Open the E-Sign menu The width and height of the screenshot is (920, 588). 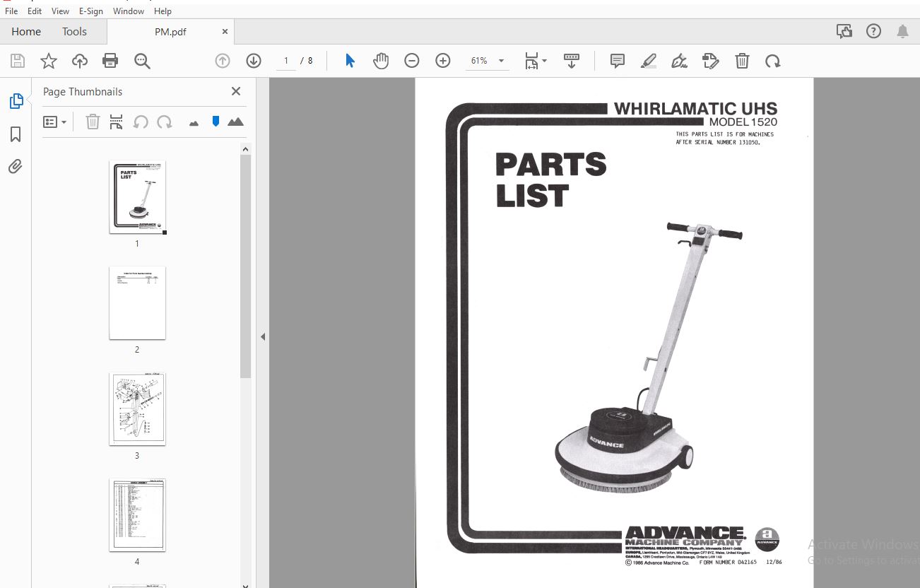[92, 11]
